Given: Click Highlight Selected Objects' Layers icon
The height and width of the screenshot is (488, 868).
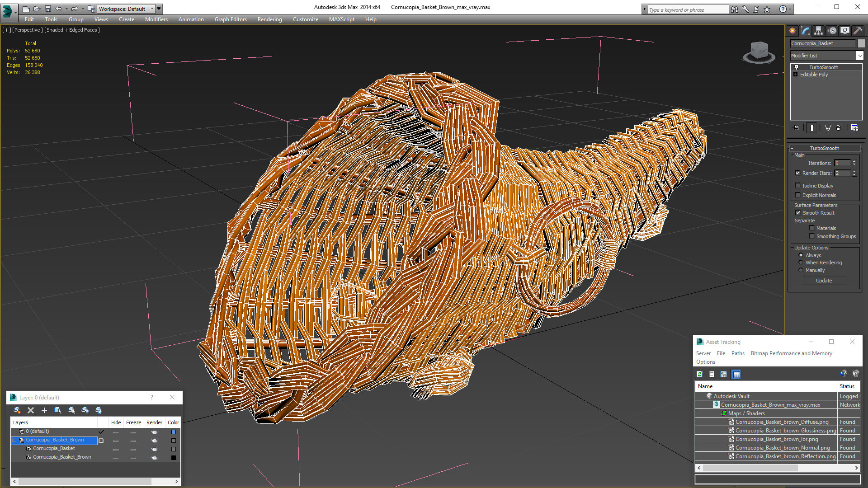Looking at the screenshot, I should 71,410.
